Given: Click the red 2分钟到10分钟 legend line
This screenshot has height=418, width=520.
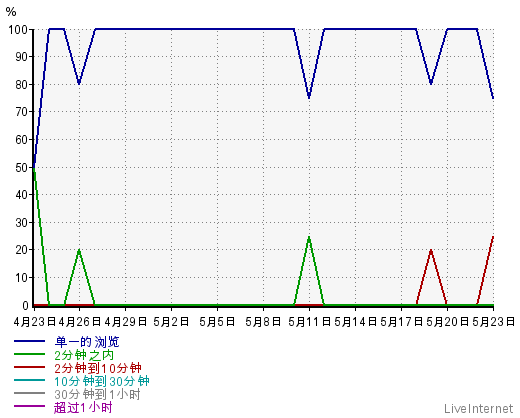Looking at the screenshot, I should coord(29,367).
